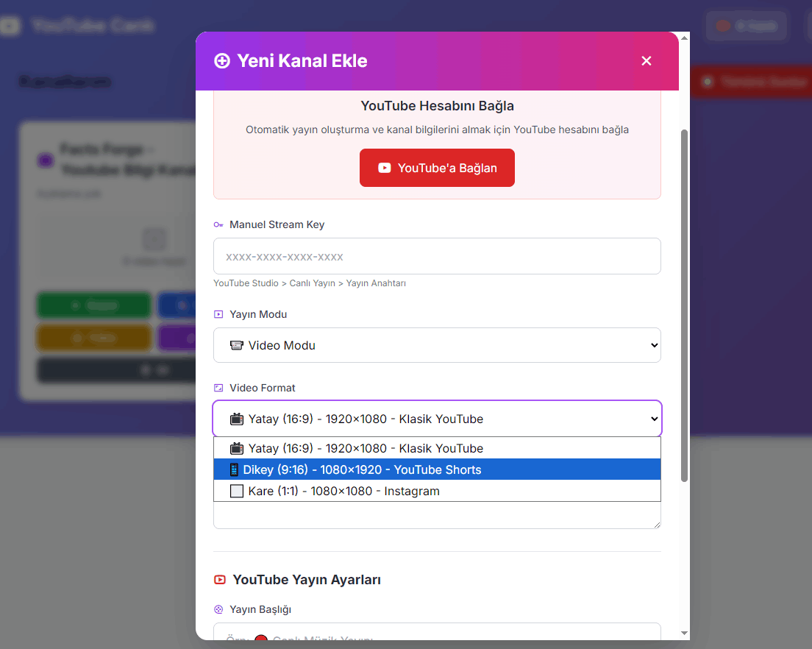The image size is (812, 649).
Task: Click the square icon in Kare option
Action: (x=237, y=491)
